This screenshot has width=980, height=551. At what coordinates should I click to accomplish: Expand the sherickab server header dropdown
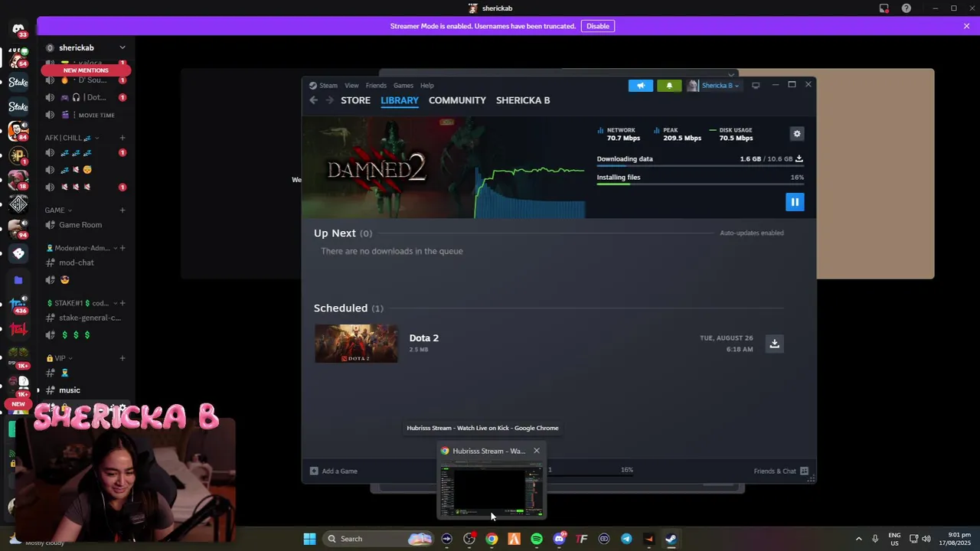(x=122, y=47)
